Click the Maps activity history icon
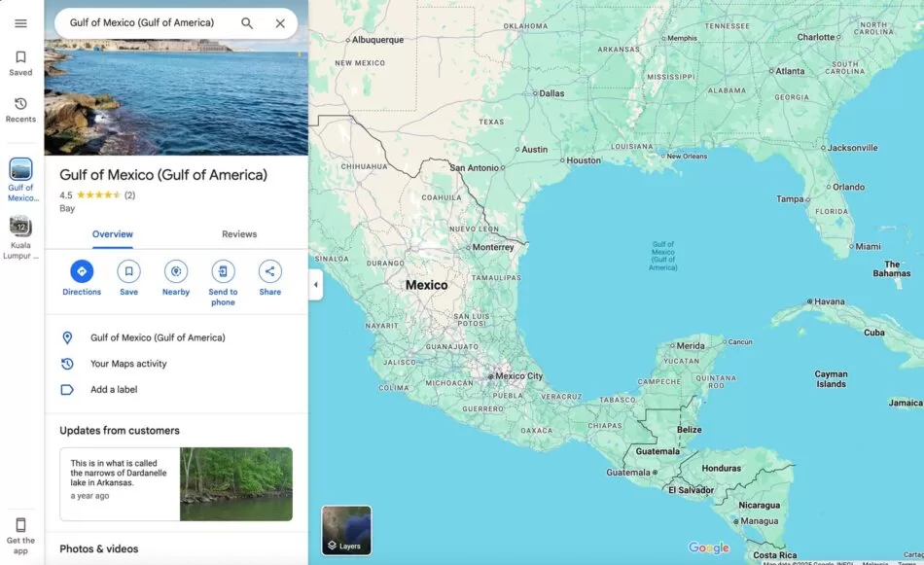The height and width of the screenshot is (565, 924). (67, 364)
